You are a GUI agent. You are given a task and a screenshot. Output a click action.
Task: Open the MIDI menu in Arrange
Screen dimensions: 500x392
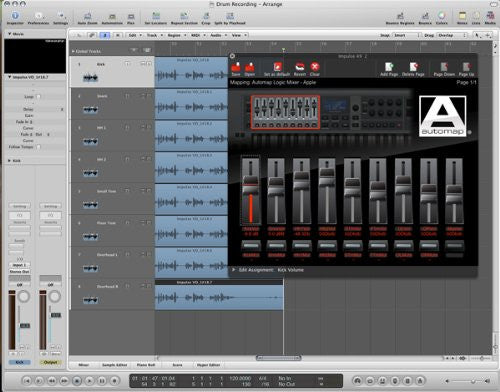click(198, 35)
